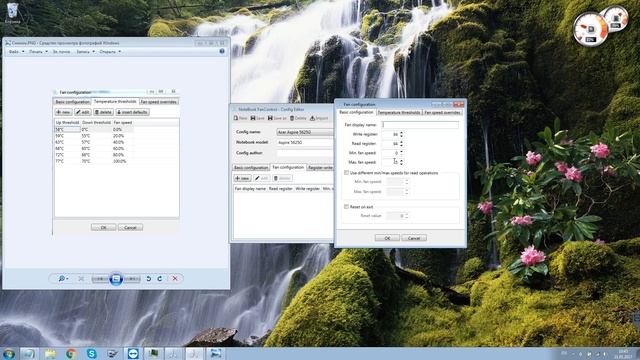The image size is (640, 360).
Task: Enable different min/max speeds for read operations
Action: point(347,173)
